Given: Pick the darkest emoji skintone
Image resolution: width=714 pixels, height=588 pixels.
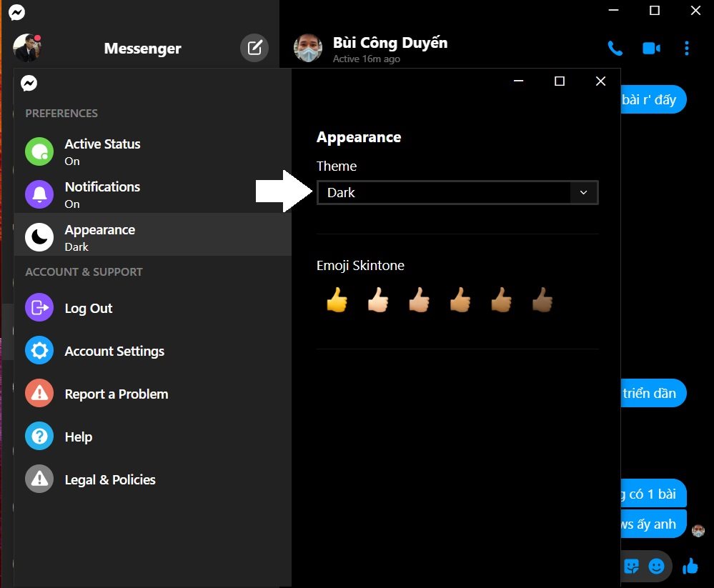Looking at the screenshot, I should pos(542,301).
